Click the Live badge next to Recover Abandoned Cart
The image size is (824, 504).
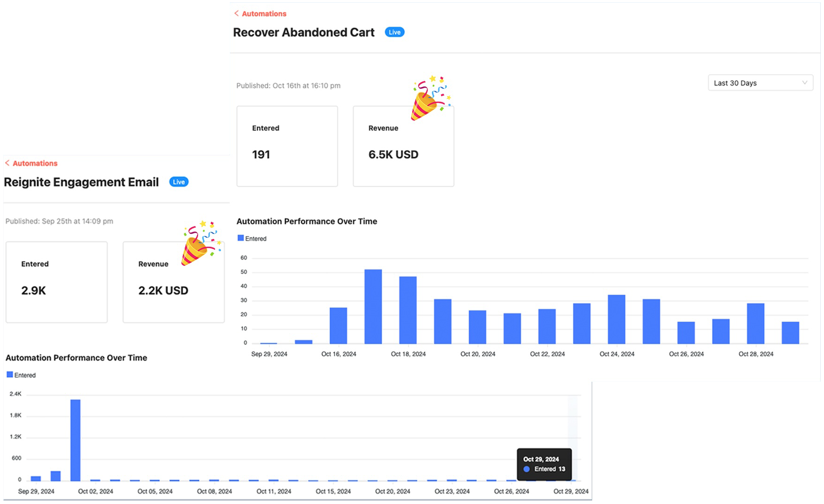[x=394, y=32]
